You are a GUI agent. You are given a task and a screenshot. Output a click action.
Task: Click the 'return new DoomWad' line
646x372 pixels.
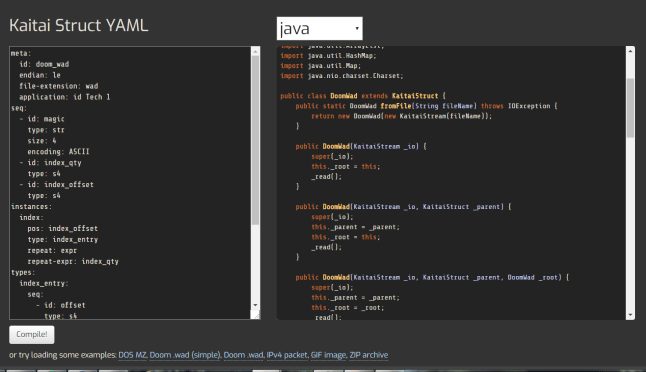(x=402, y=116)
